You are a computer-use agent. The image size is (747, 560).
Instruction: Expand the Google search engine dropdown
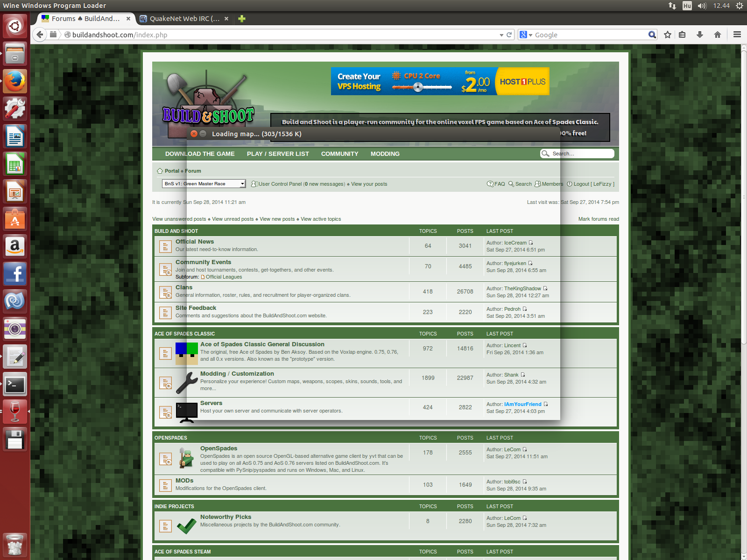point(526,35)
